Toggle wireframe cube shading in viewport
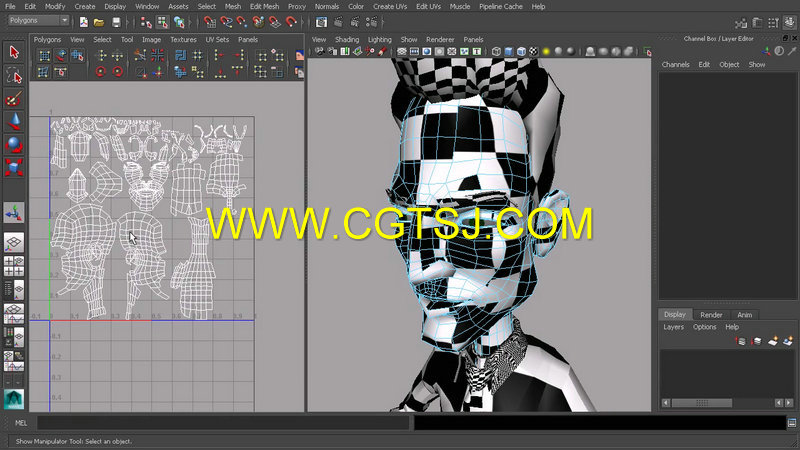Screen dimensions: 800x450 coord(496,51)
